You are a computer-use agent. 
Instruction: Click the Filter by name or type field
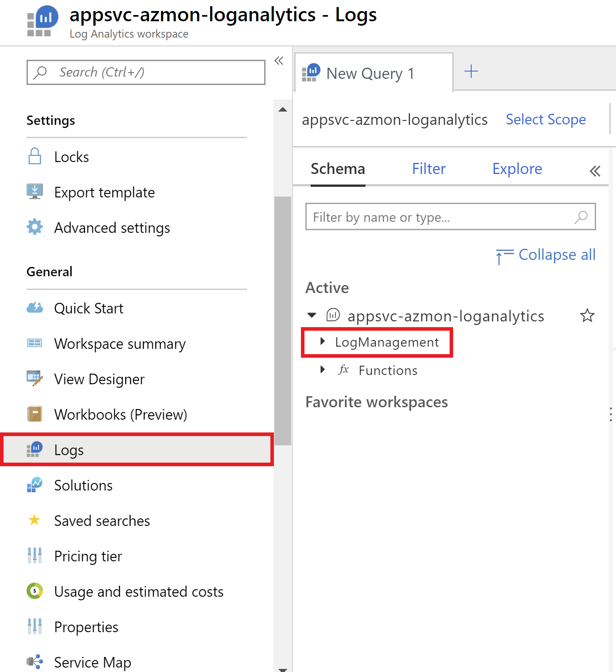pyautogui.click(x=440, y=217)
